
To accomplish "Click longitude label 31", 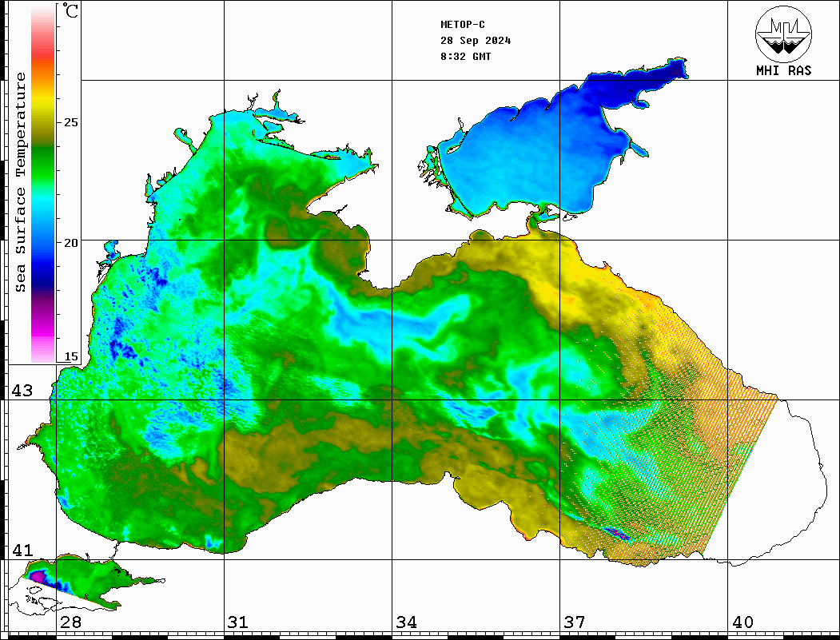I will point(238,622).
